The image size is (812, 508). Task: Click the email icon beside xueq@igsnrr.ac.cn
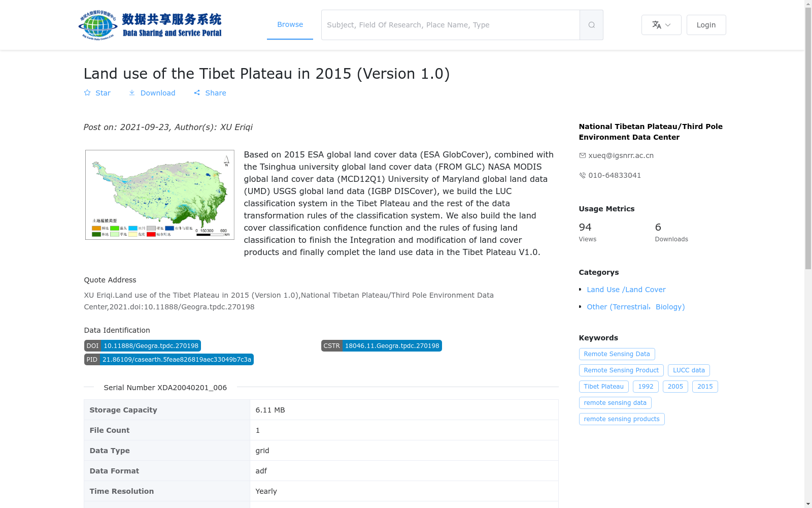(582, 155)
